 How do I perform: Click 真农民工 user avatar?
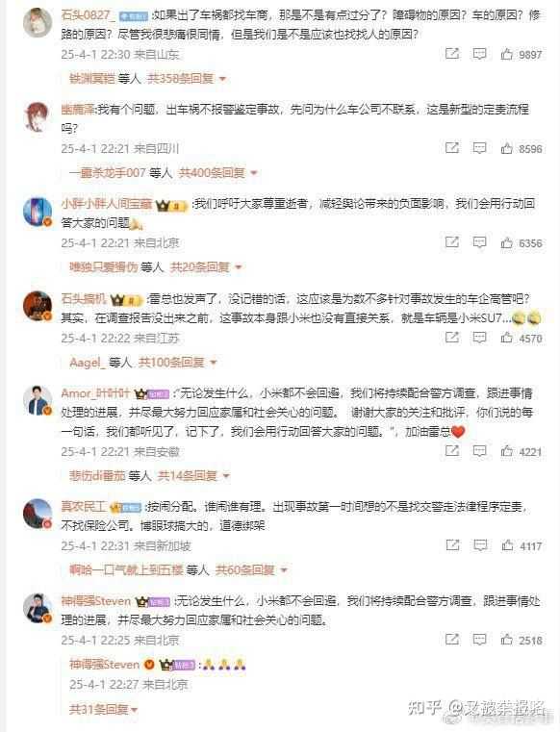click(x=38, y=514)
